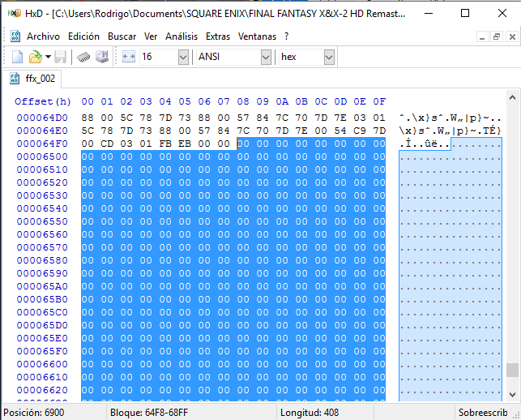Click decoded text ".Í..ûë.." in row 000064F0
Screen dimensions: 521x420
tap(425, 144)
